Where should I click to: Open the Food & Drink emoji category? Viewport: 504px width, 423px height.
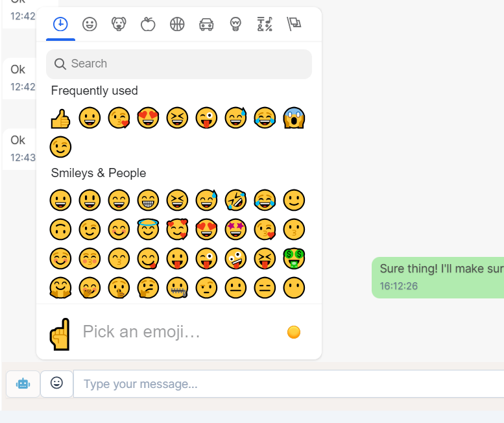point(148,25)
